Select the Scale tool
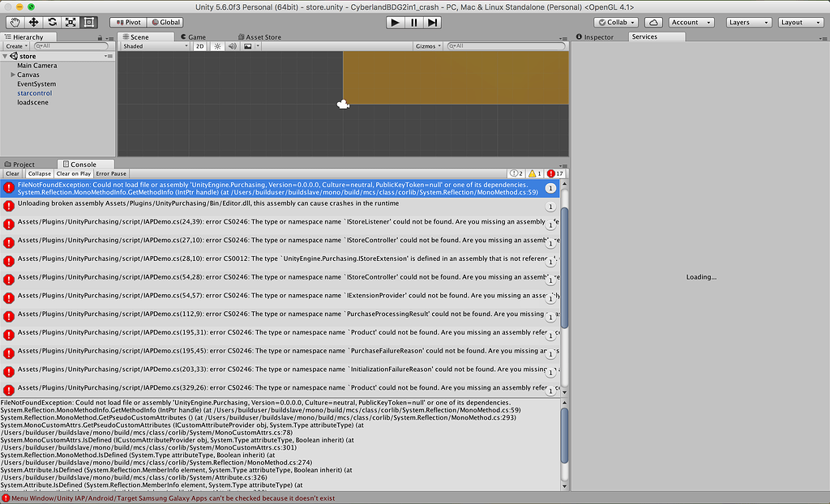This screenshot has height=504, width=830. pos(70,22)
